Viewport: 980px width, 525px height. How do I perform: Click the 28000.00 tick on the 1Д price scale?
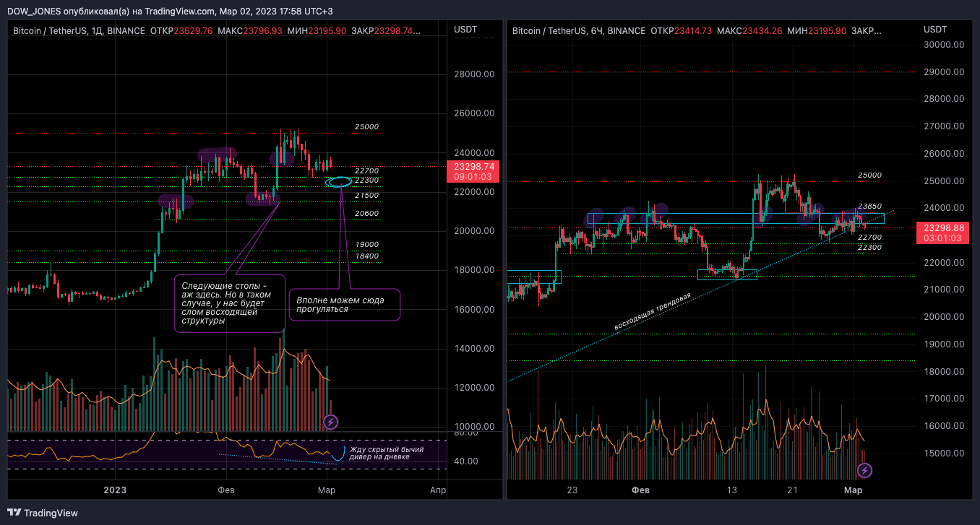[x=473, y=74]
